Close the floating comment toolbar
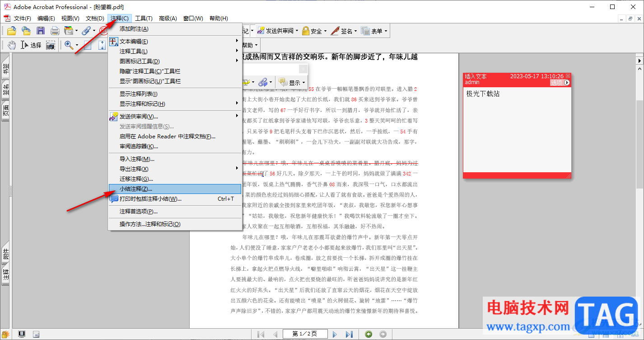 pyautogui.click(x=303, y=69)
